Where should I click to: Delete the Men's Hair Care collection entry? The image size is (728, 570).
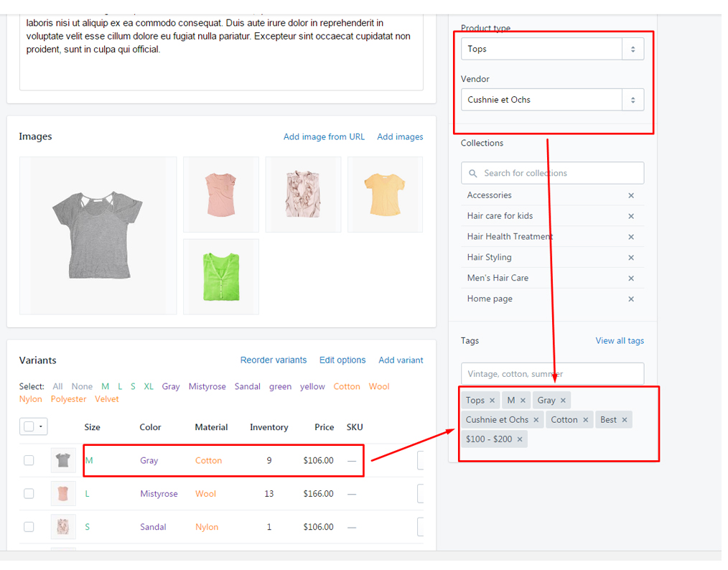coord(631,279)
